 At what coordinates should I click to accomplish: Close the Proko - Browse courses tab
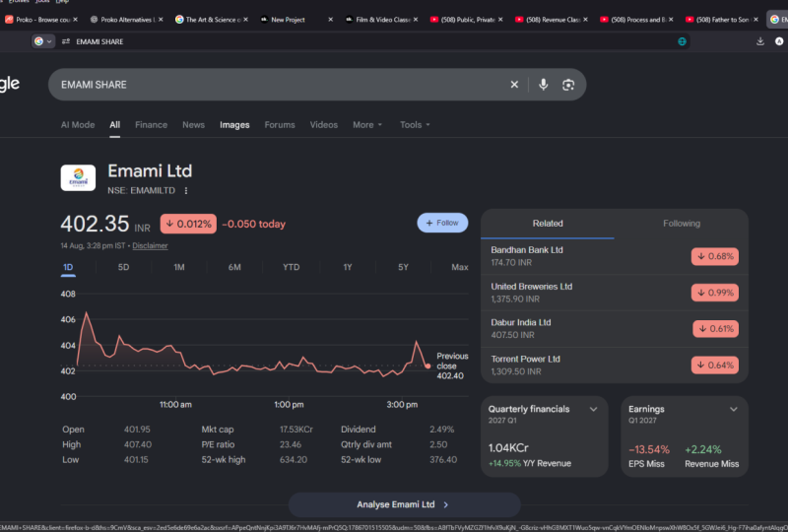(x=76, y=19)
